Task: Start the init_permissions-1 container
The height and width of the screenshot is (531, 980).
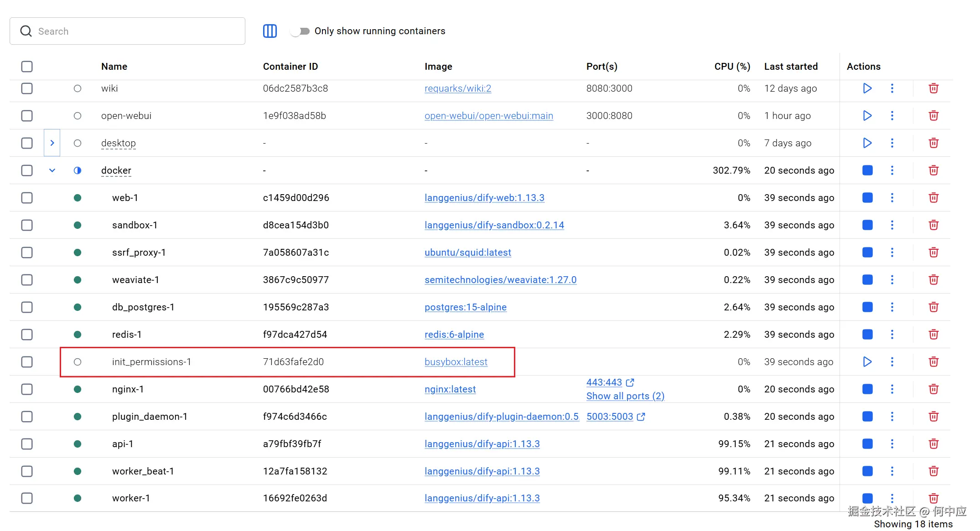Action: point(867,362)
